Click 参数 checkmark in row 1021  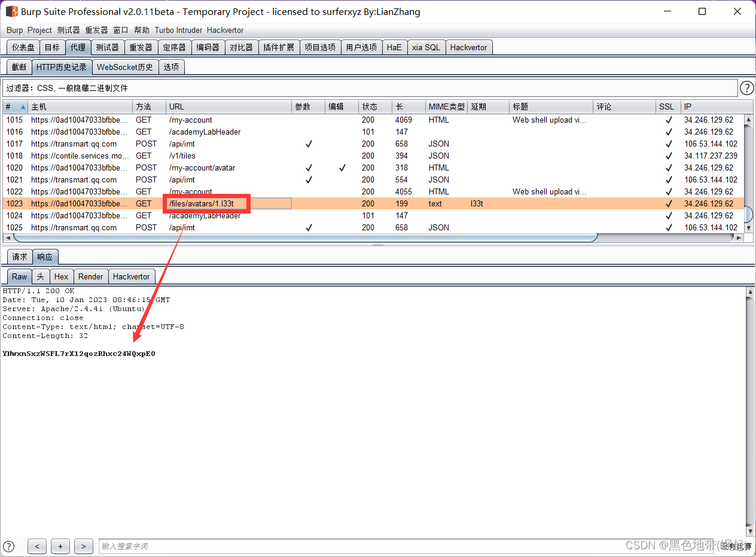(309, 179)
